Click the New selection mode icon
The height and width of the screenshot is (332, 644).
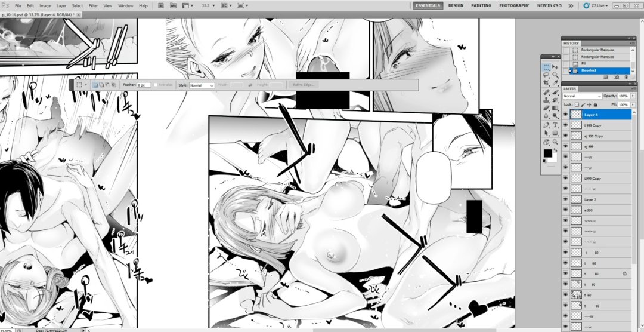point(95,85)
